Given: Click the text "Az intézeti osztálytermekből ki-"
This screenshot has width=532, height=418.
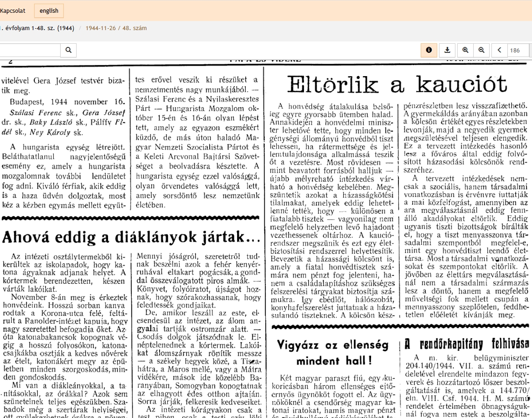Looking at the screenshot, I should click(68, 257).
